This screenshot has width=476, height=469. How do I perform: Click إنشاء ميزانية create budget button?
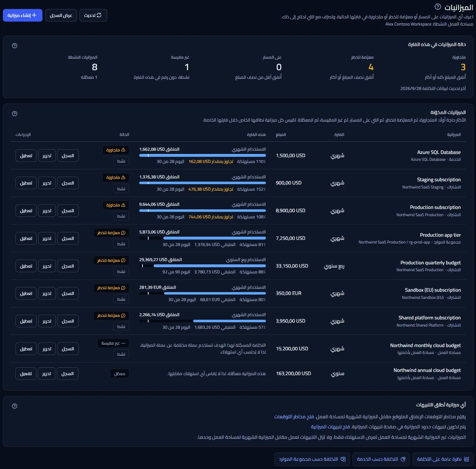pyautogui.click(x=23, y=15)
